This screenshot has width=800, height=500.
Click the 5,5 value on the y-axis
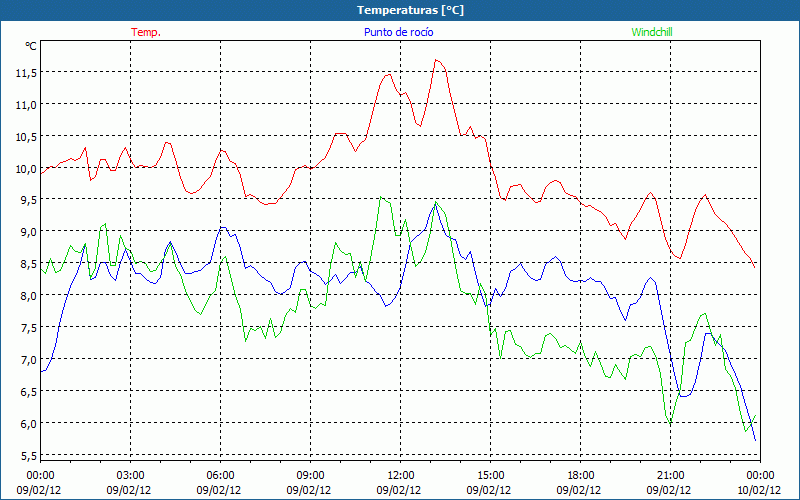29,456
